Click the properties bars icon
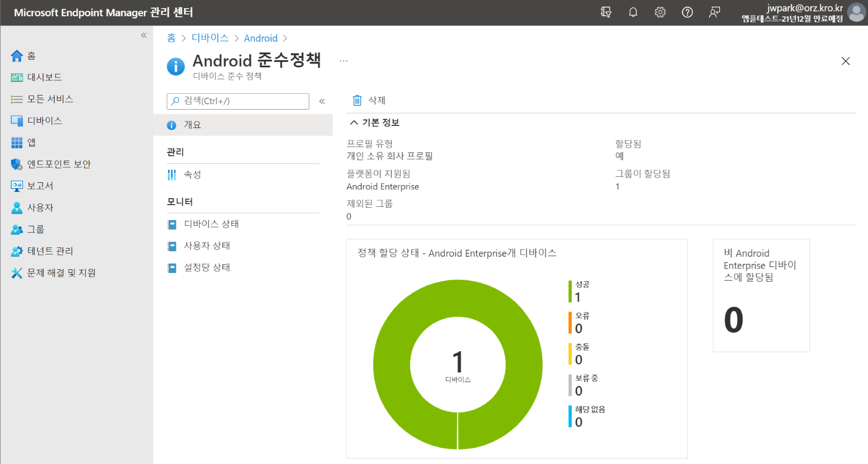 click(x=172, y=175)
